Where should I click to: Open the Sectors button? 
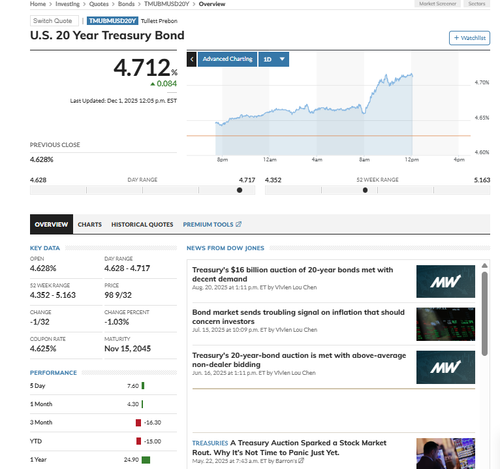pyautogui.click(x=477, y=4)
